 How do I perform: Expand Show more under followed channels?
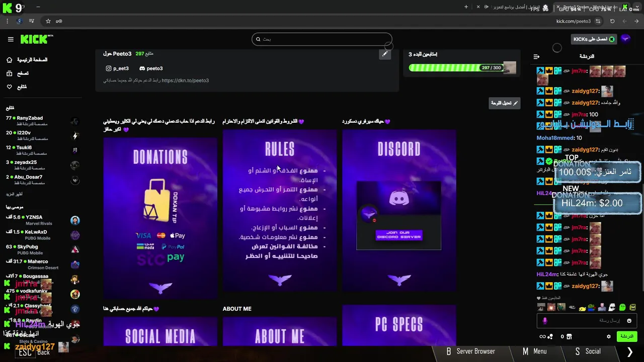pos(14,194)
